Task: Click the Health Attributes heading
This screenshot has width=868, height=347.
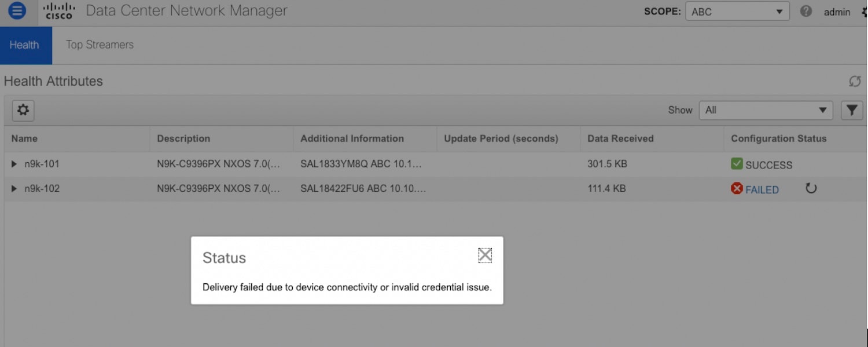Action: 53,81
